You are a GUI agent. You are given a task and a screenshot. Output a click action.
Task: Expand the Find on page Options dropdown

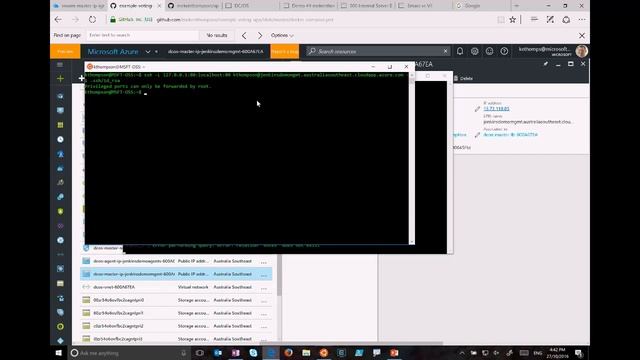point(282,36)
